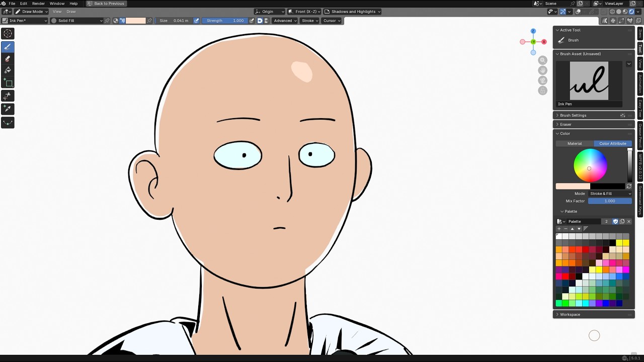Select the Interpolate tool
The width and height of the screenshot is (644, 362).
(8, 122)
